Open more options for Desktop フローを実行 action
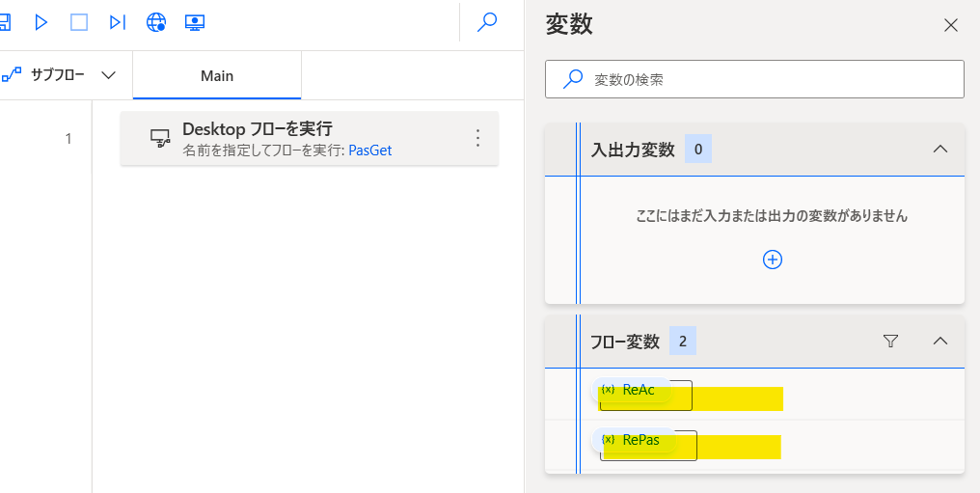 (478, 138)
